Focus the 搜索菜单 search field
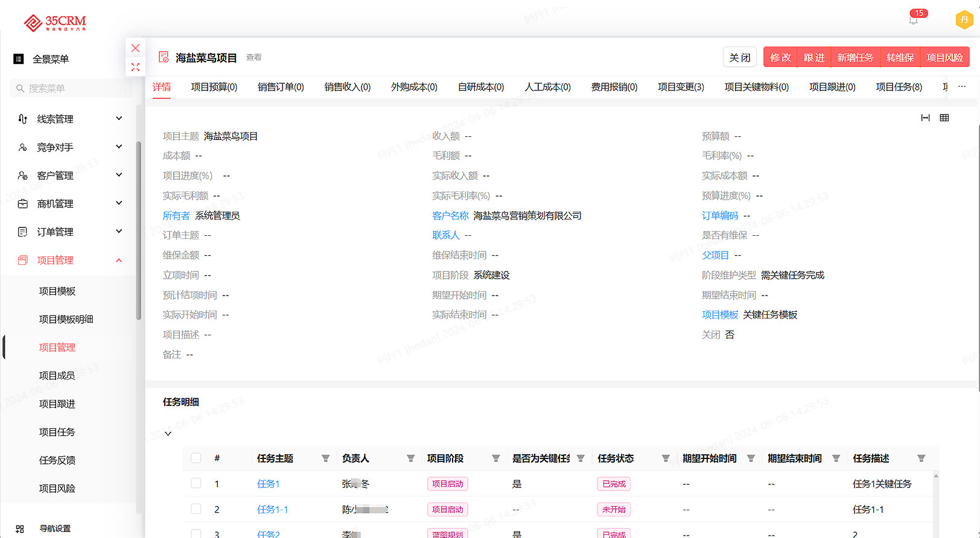980x538 pixels. coord(71,88)
